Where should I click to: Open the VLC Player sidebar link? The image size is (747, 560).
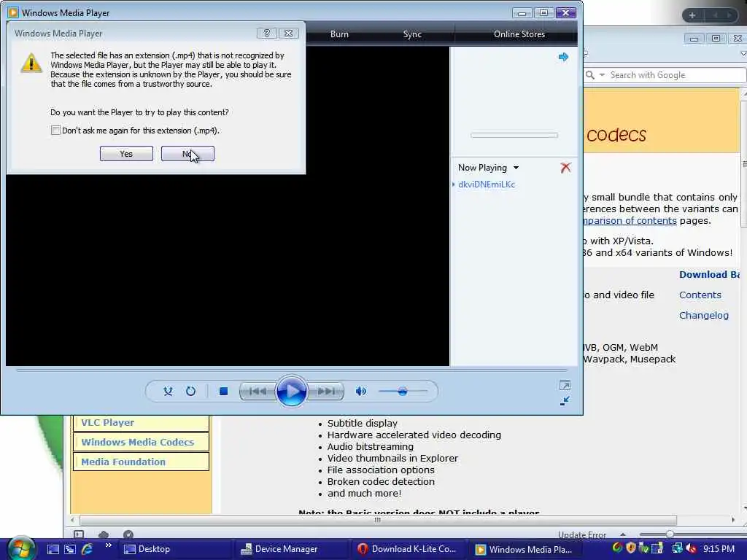[x=141, y=423]
